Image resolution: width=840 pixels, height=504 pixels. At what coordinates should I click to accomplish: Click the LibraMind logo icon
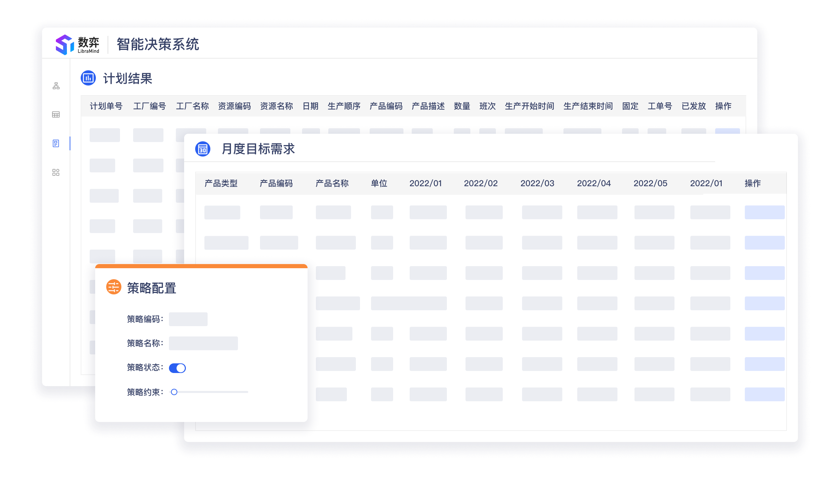coord(65,44)
